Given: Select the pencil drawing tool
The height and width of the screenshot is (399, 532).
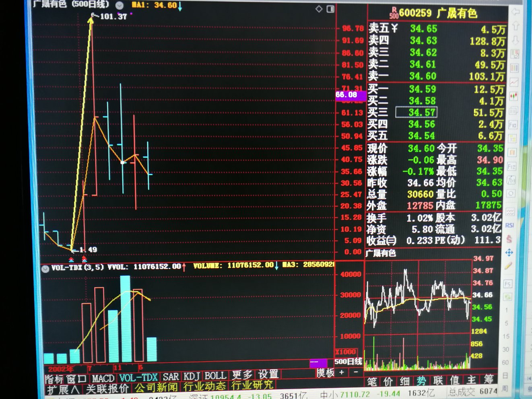Looking at the screenshot, I should pos(508,266).
